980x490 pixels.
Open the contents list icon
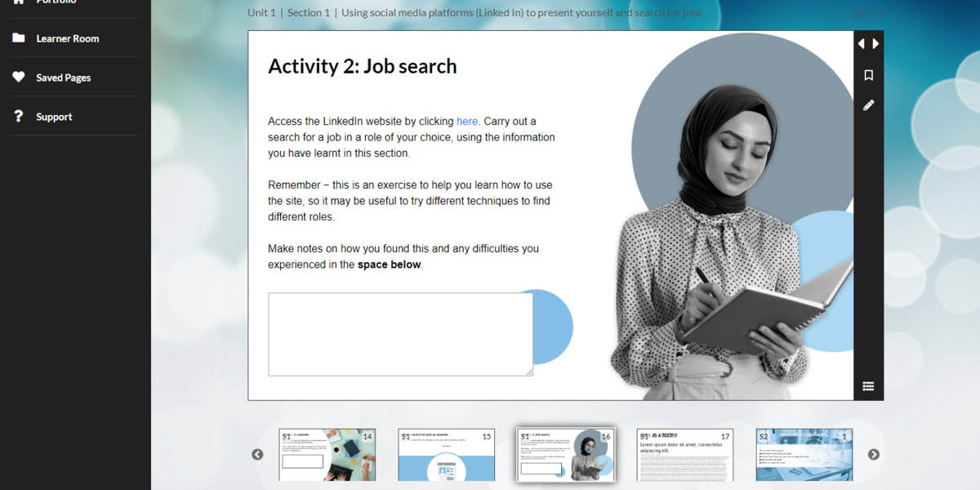point(868,386)
